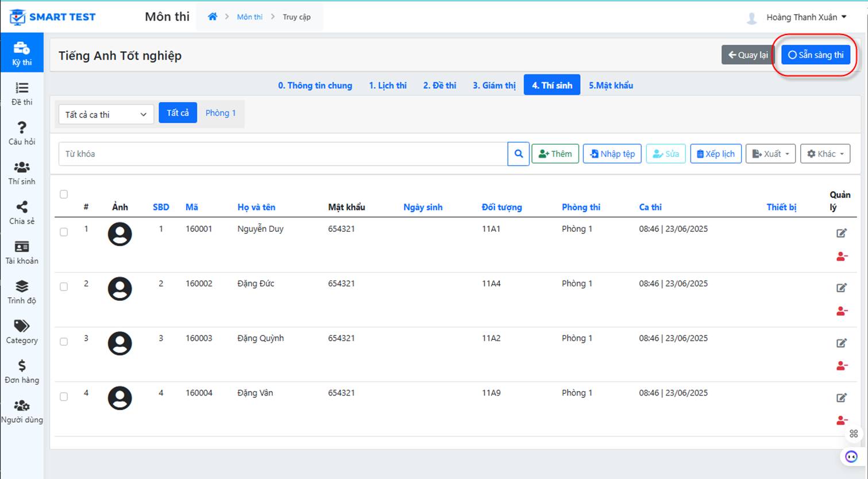Click the Từ khóa search input field
The height and width of the screenshot is (479, 868).
[x=283, y=154]
